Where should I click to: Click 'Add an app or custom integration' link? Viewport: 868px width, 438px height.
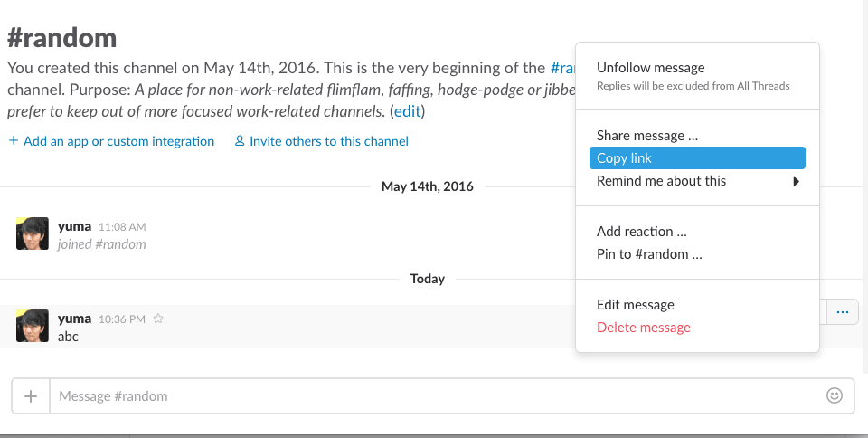pyautogui.click(x=118, y=141)
